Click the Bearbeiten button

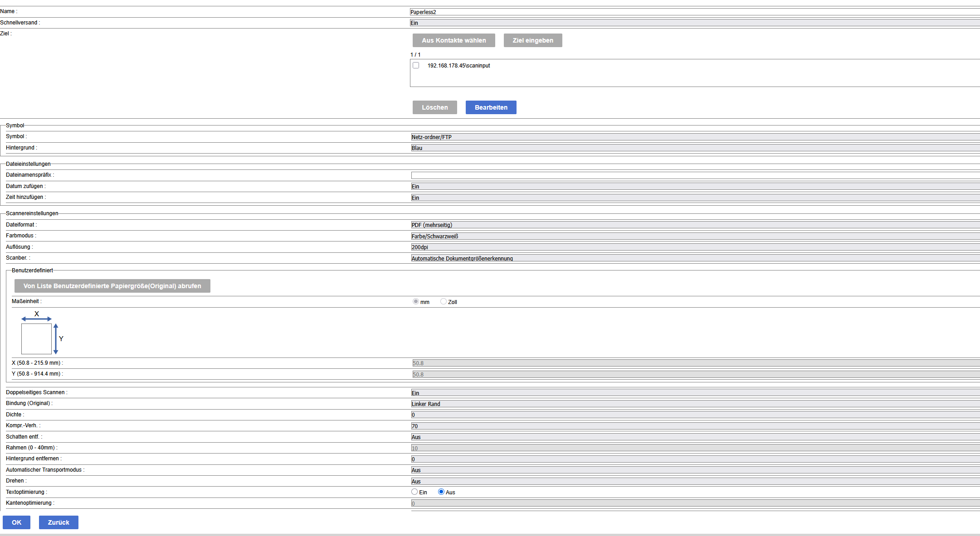(x=491, y=107)
